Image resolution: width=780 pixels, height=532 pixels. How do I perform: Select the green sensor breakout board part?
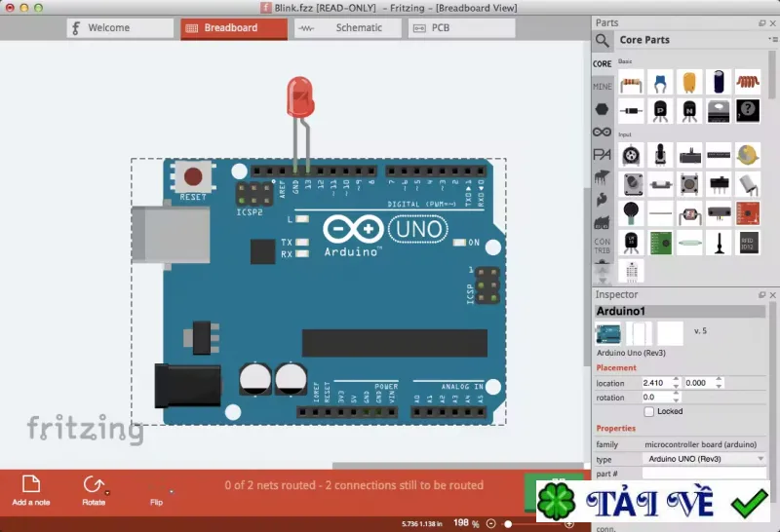660,243
